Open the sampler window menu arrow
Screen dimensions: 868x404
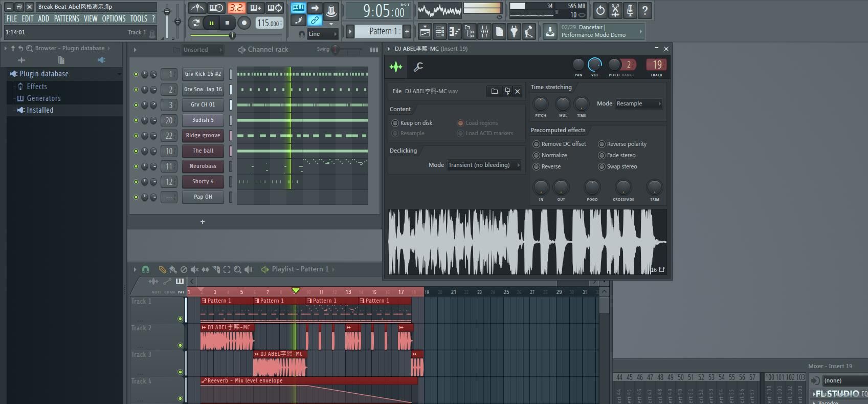(389, 49)
